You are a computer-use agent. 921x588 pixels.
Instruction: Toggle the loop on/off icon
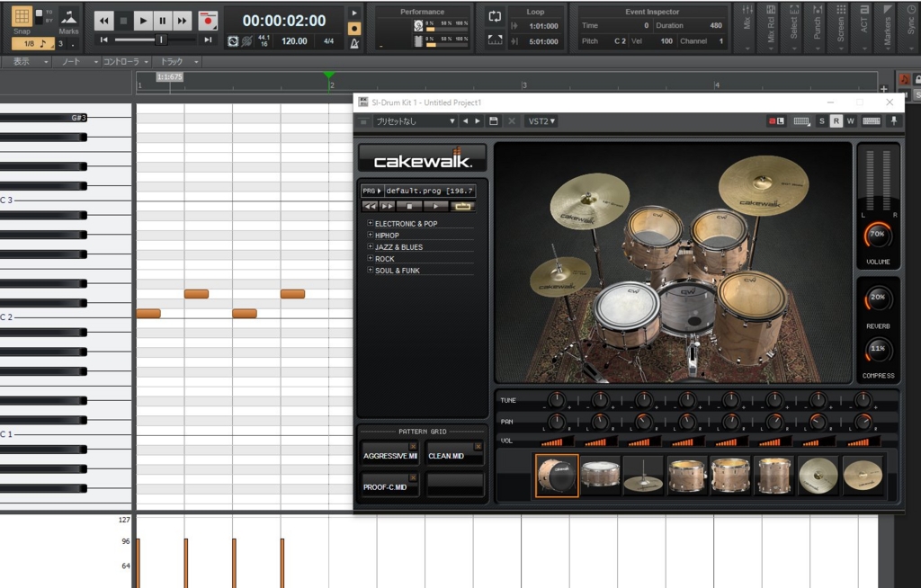(x=495, y=16)
